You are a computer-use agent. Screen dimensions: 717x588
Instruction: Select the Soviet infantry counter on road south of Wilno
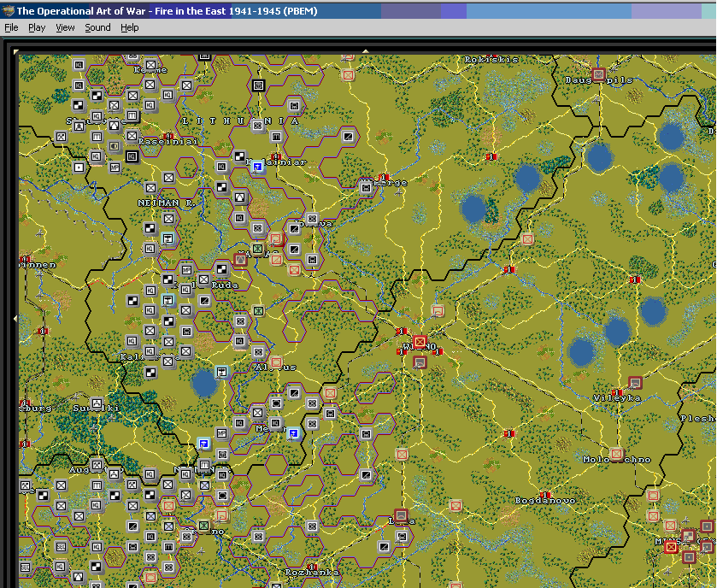pos(402,455)
